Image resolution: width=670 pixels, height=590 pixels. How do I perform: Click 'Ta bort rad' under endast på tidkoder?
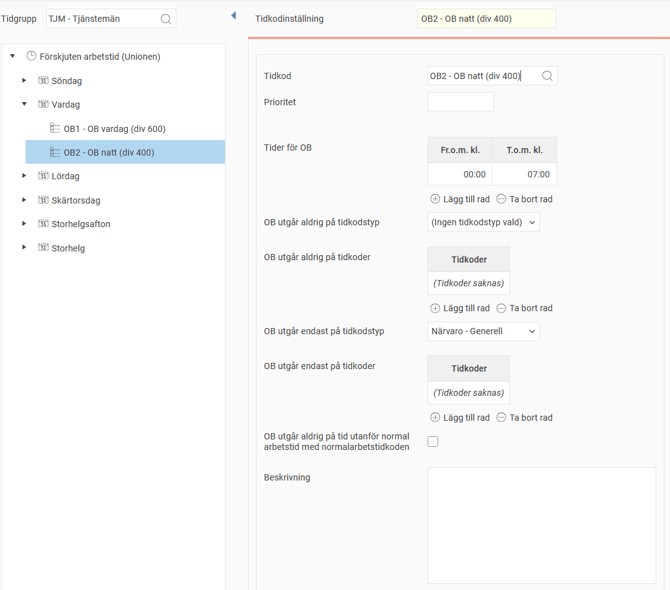point(525,417)
